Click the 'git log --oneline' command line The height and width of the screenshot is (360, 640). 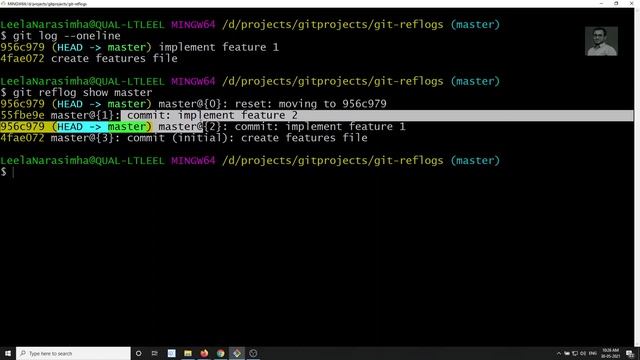coord(60,36)
